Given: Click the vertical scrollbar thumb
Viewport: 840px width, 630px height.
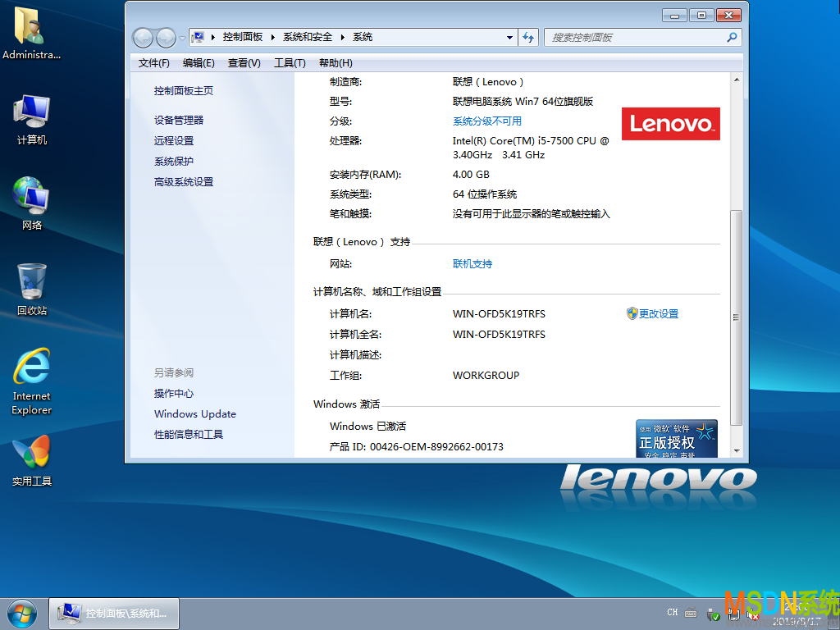Looking at the screenshot, I should point(737,317).
